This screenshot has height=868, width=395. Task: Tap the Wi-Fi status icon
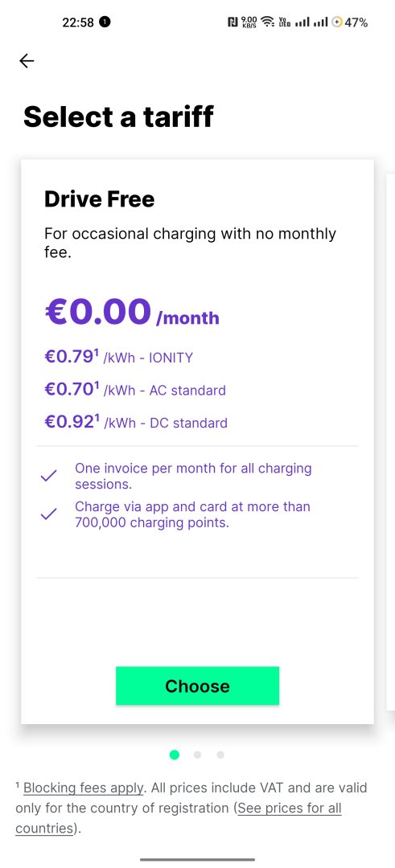click(x=268, y=23)
